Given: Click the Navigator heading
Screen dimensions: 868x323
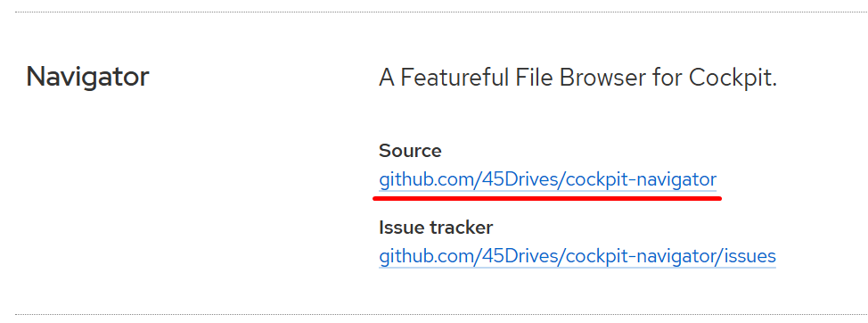Looking at the screenshot, I should 87,77.
